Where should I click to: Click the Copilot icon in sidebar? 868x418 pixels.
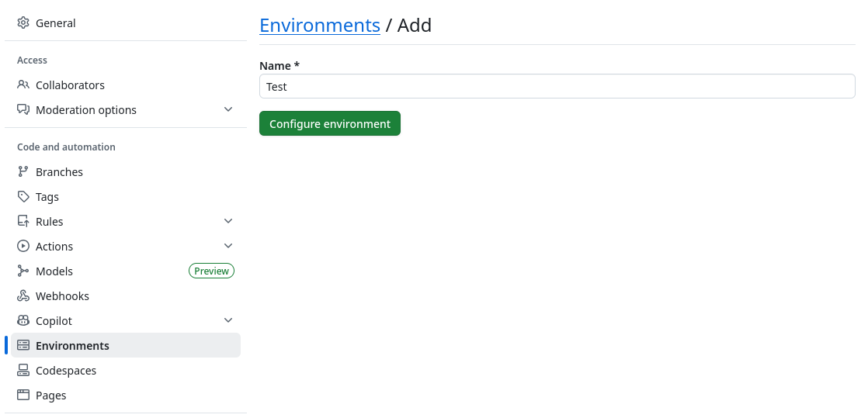point(23,321)
